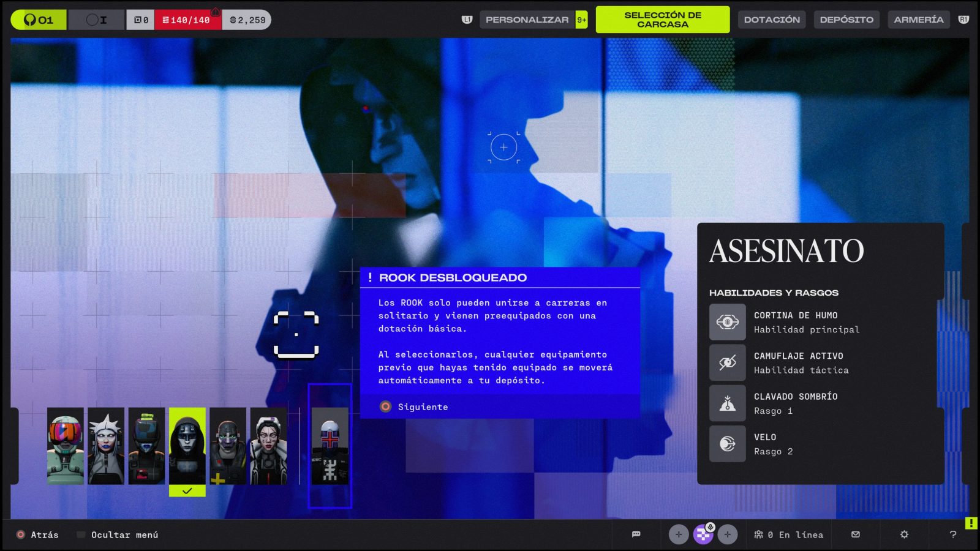Open the mail inbox envelope icon

click(856, 534)
